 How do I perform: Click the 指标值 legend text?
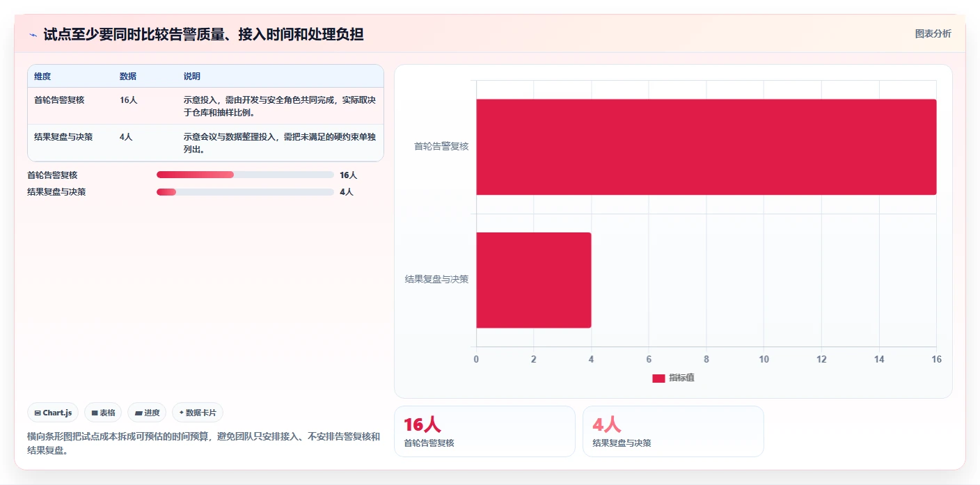pyautogui.click(x=682, y=378)
